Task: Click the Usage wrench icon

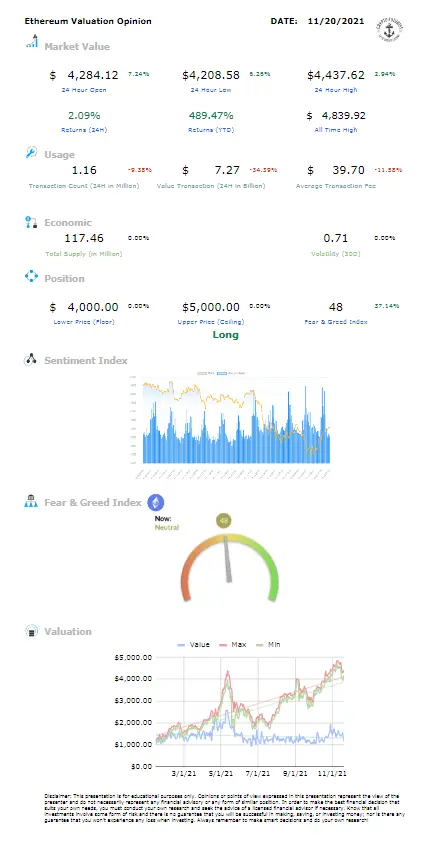Action: click(32, 153)
